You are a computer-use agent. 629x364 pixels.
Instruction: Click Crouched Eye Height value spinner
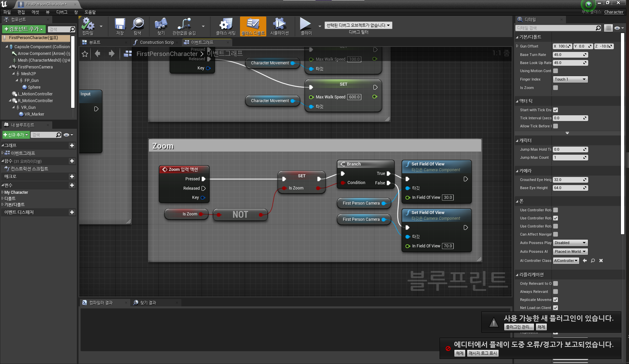click(x=570, y=180)
